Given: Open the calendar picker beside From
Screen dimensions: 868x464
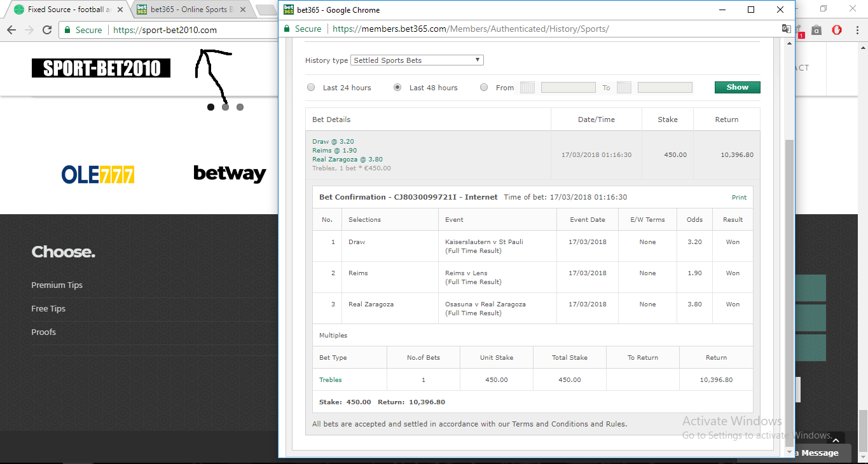Looking at the screenshot, I should point(527,88).
